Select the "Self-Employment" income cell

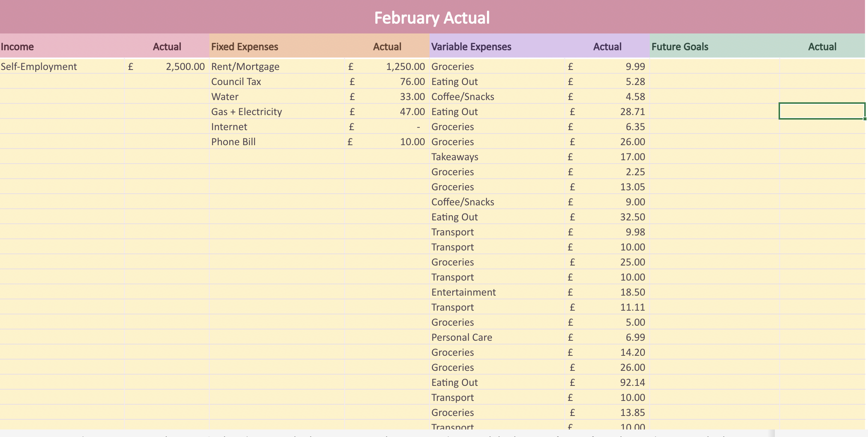coord(62,67)
